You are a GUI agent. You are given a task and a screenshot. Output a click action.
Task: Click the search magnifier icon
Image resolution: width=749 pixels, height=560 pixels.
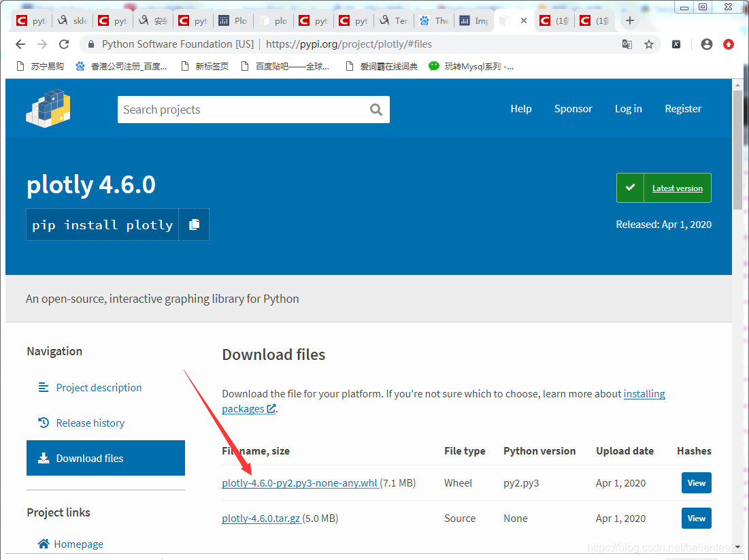coord(376,110)
